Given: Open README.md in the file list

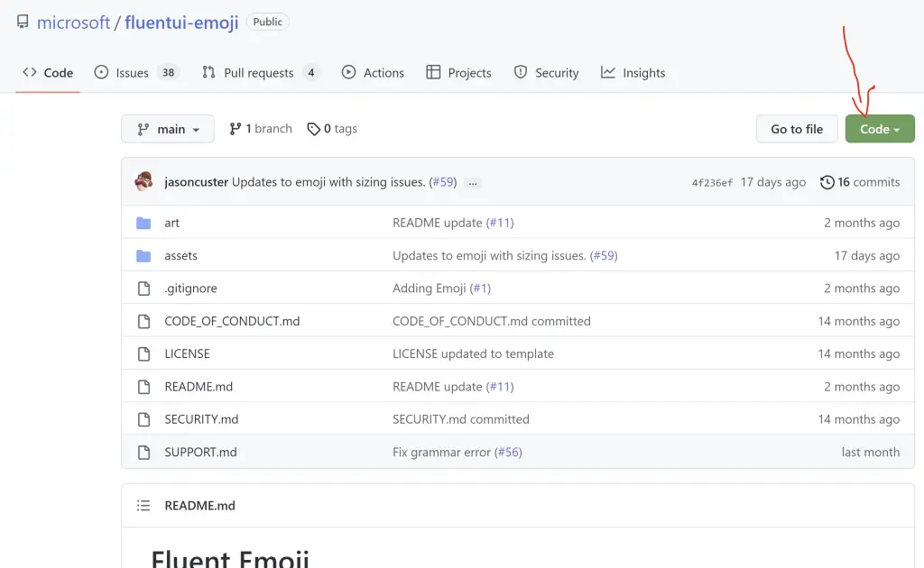Looking at the screenshot, I should [x=199, y=386].
